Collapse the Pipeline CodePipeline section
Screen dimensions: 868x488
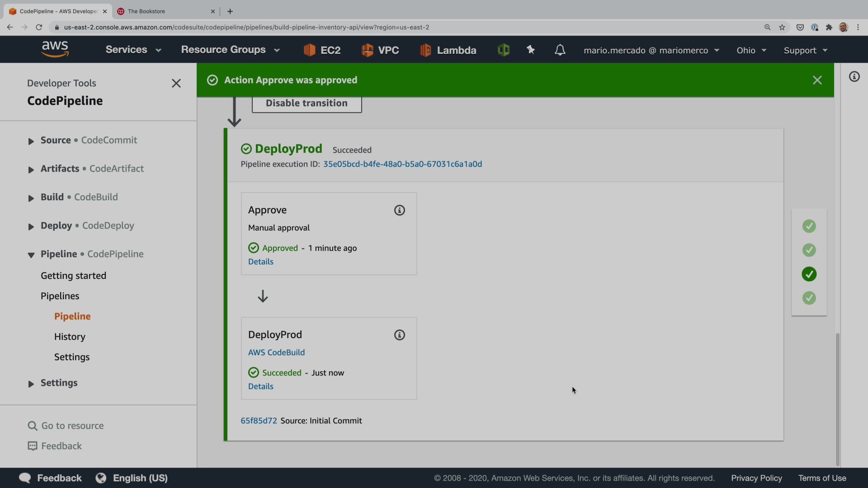coord(31,255)
